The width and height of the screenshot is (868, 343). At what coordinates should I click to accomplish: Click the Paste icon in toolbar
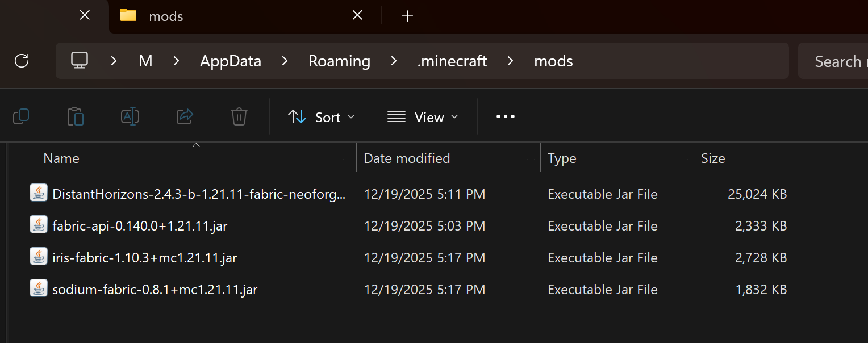click(76, 117)
